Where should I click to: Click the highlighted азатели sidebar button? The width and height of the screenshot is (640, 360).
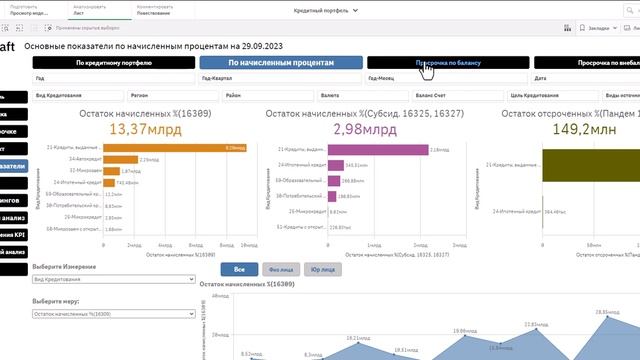[x=13, y=166]
